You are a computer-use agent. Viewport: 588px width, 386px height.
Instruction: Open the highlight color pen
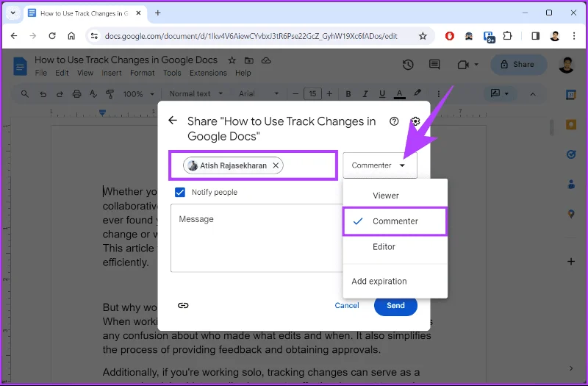(x=417, y=93)
